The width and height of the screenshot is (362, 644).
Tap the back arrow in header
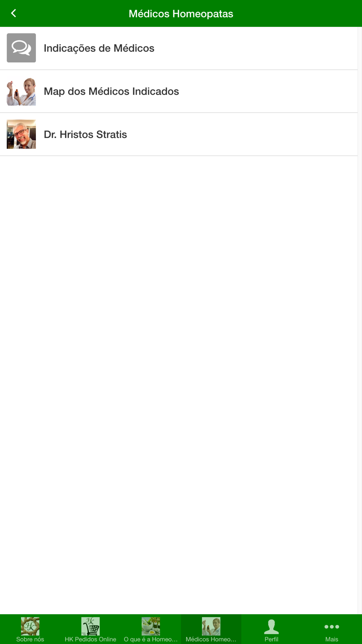(13, 13)
